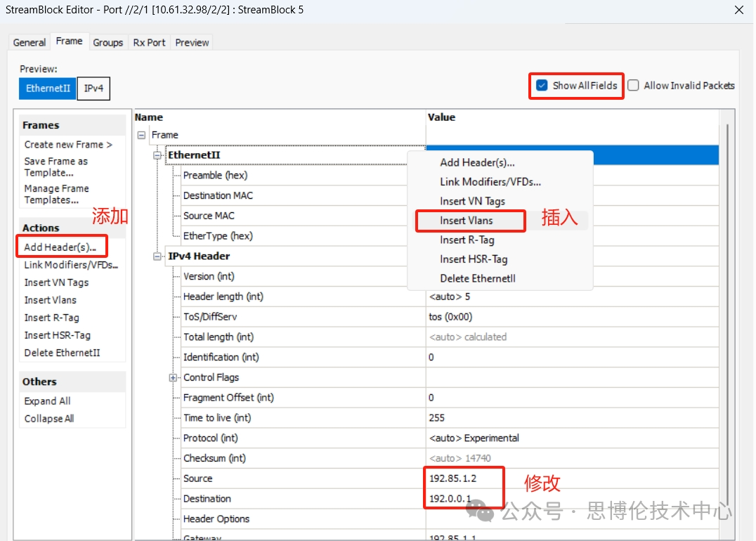Uncheck the Show All Fields checkbox
This screenshot has width=756, height=541.
542,86
